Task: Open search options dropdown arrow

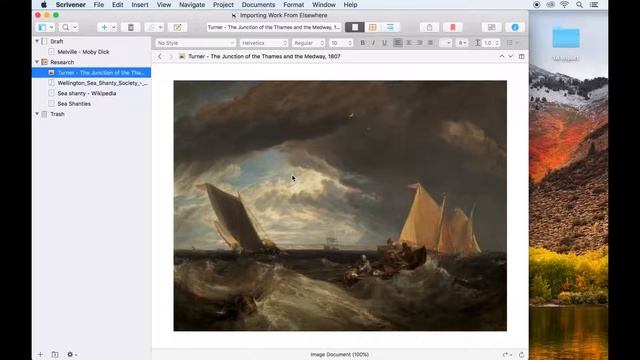Action: [75, 27]
